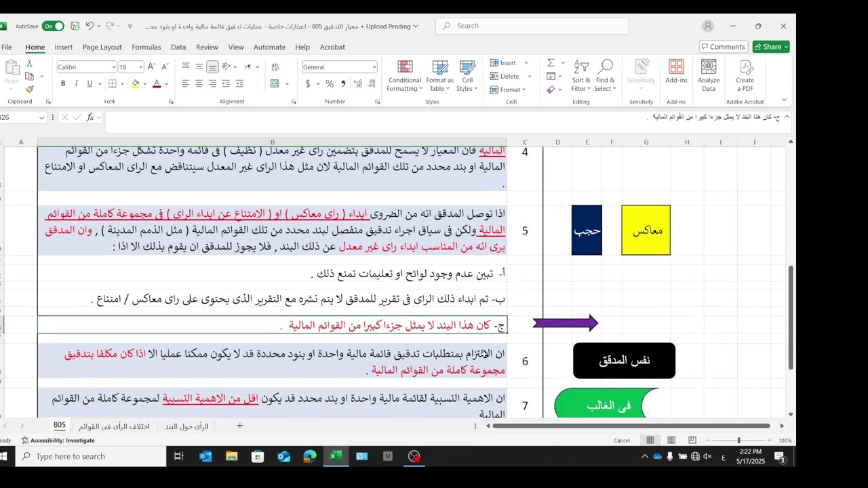This screenshot has height=488, width=868.
Task: Toggle Underline formatting
Action: (89, 83)
